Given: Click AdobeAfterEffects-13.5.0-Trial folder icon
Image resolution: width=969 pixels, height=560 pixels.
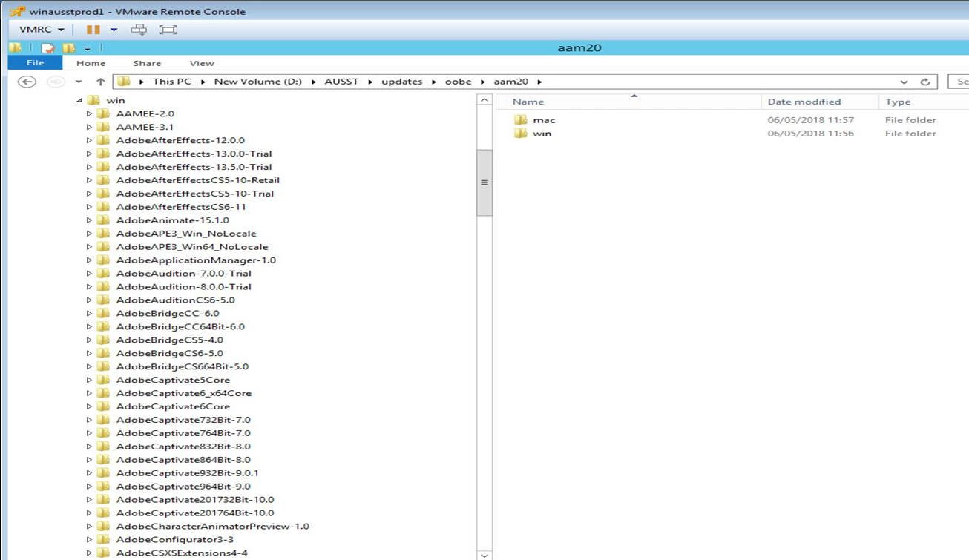Looking at the screenshot, I should click(104, 167).
